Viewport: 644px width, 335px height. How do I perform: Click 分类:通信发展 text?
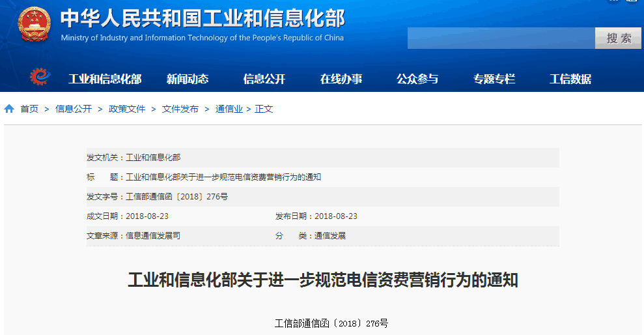[311, 236]
